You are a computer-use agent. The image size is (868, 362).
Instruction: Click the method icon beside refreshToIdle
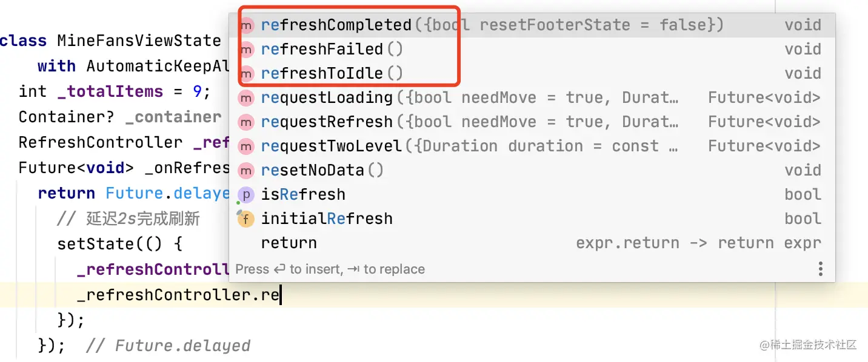245,74
